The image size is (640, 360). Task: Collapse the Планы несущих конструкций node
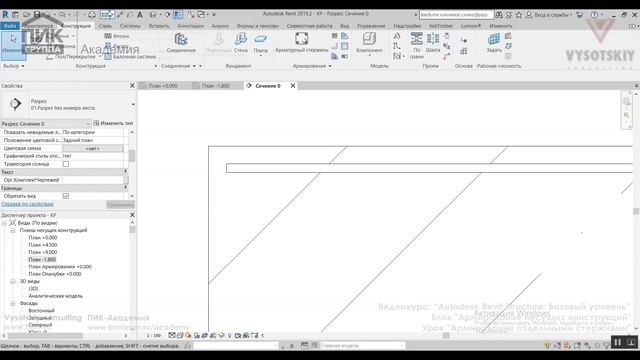(x=13, y=230)
